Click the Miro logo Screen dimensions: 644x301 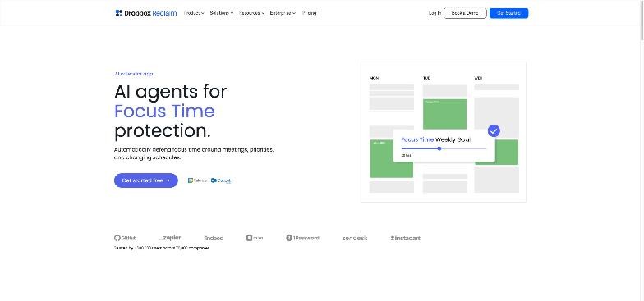pos(255,238)
